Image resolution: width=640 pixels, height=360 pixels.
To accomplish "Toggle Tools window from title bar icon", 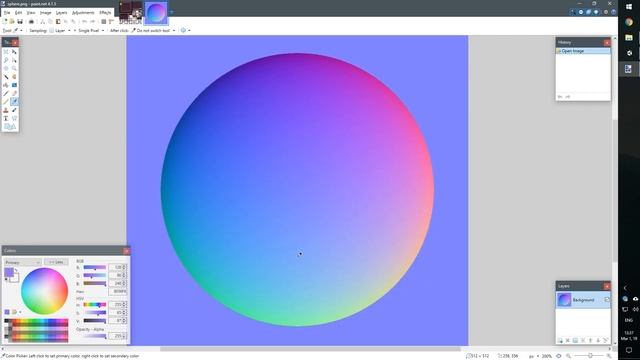I will [573, 12].
